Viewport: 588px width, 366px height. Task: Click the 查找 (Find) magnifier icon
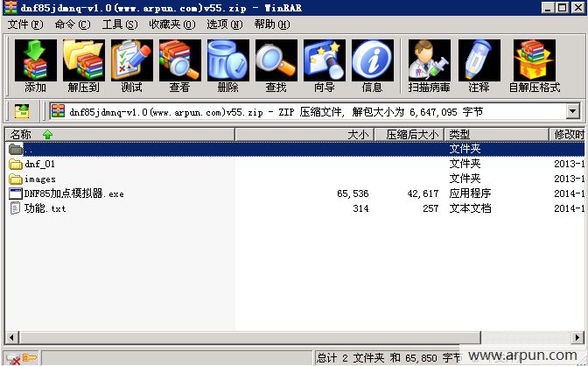(276, 60)
